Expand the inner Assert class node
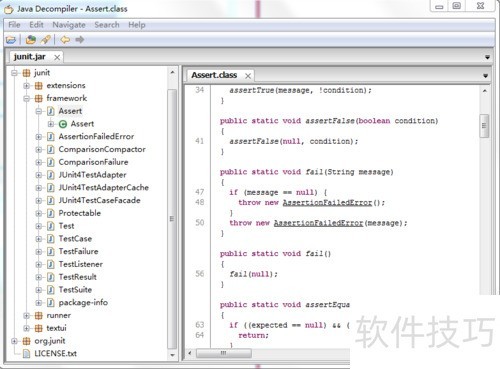Screen dimensions: 500x369 click(x=51, y=124)
